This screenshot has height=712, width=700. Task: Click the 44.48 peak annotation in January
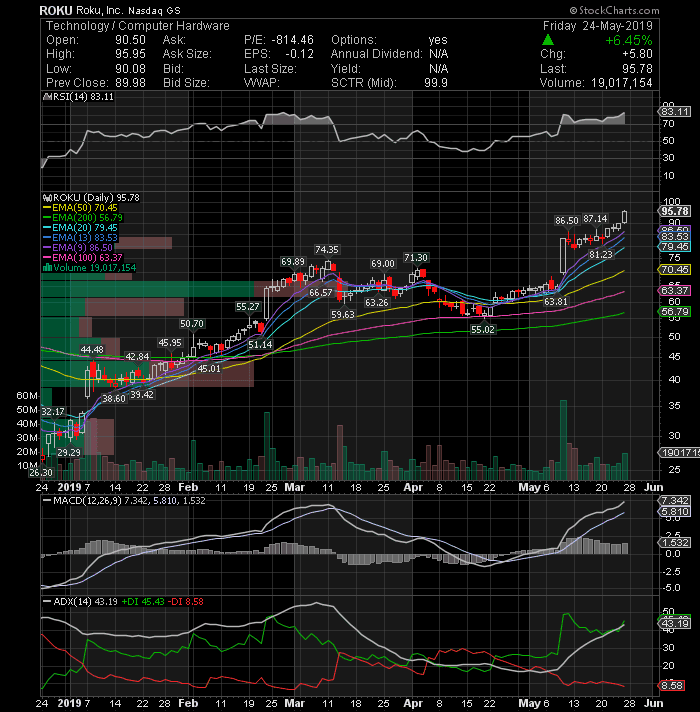point(92,350)
